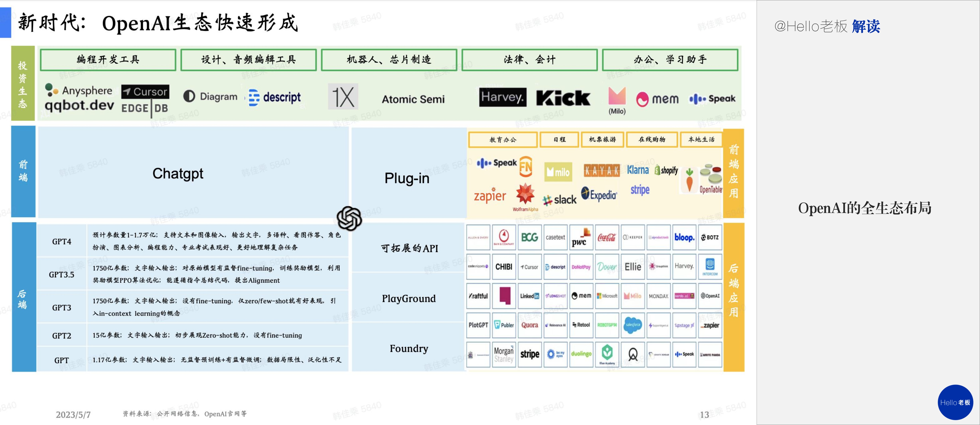Viewport: 980px width, 425px height.
Task: Click the BCG tile in API grid
Action: (530, 237)
